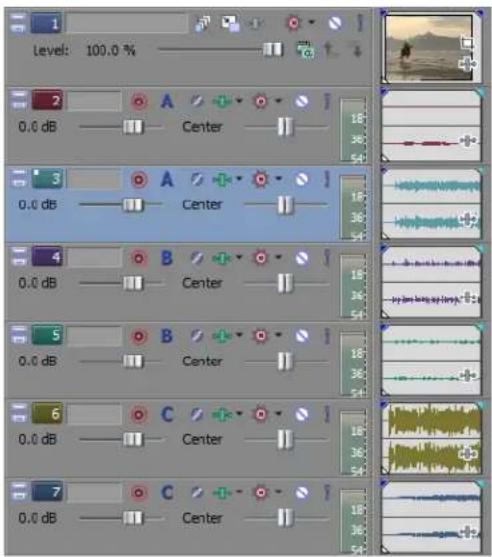This screenshot has width=492, height=557.
Task: Open green Track FX icon on track 6
Action: (x=222, y=414)
